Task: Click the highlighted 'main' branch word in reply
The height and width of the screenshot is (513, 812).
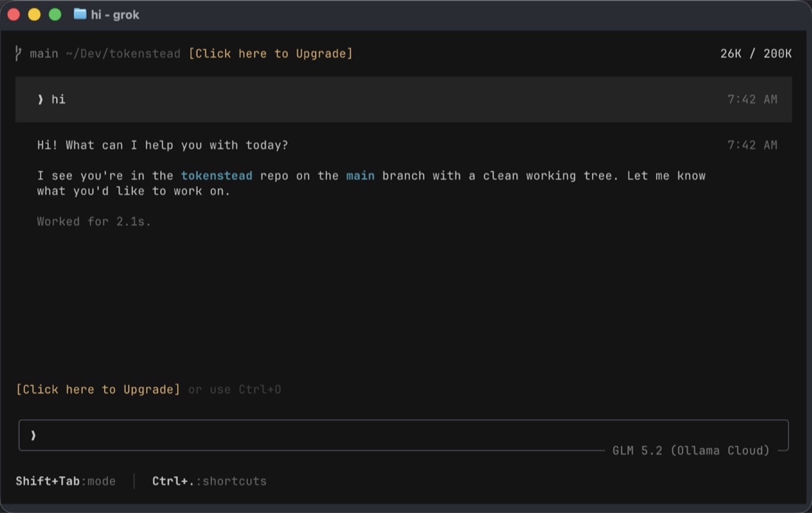Action: click(x=360, y=176)
